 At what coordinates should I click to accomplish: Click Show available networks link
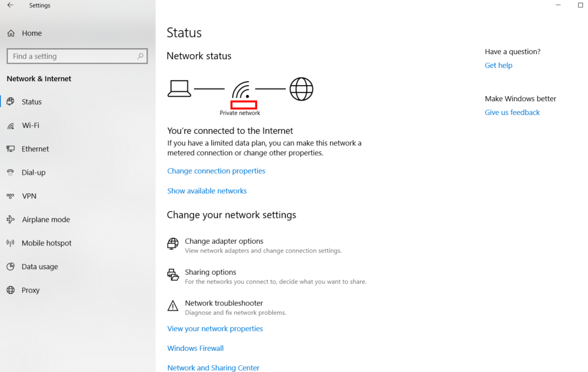(207, 191)
